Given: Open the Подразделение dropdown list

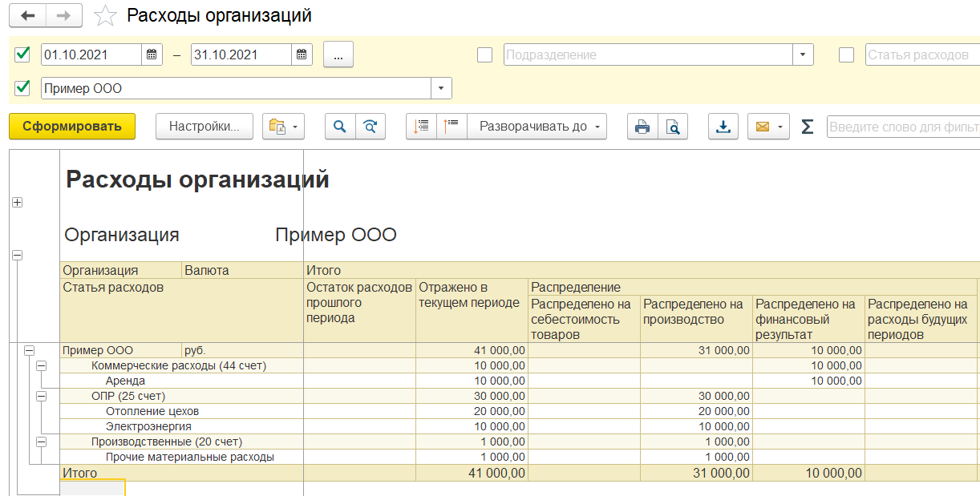Looking at the screenshot, I should (x=803, y=55).
